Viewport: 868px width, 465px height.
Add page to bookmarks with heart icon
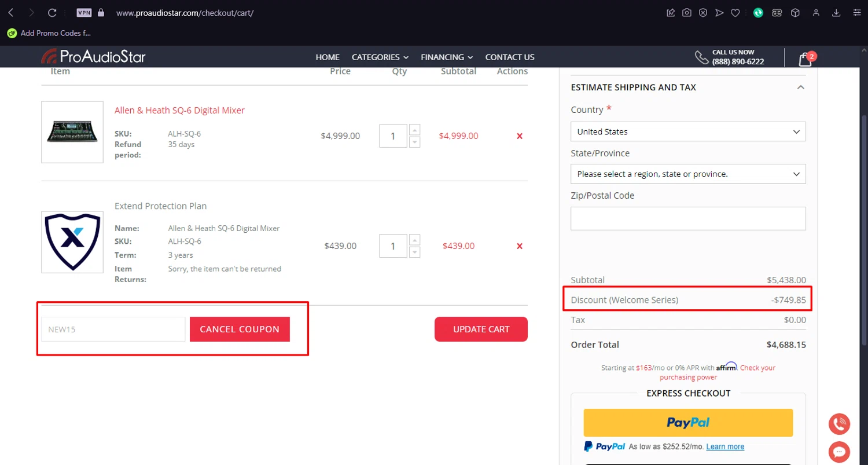point(735,13)
